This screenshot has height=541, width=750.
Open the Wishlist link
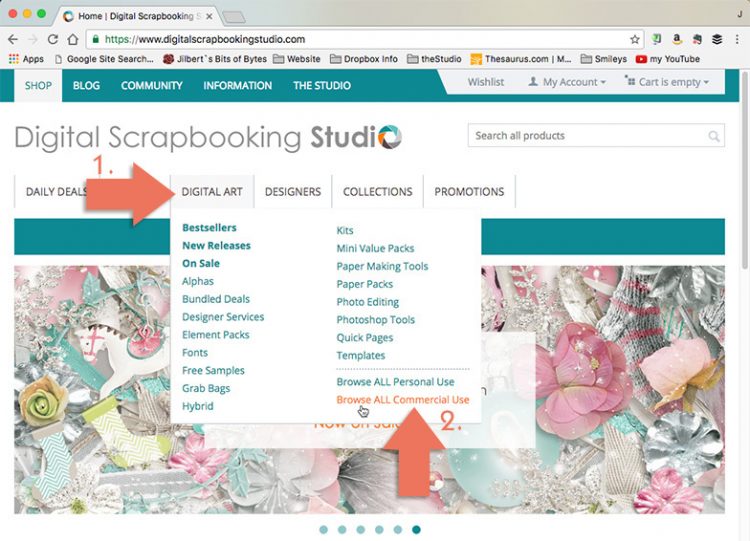(485, 82)
